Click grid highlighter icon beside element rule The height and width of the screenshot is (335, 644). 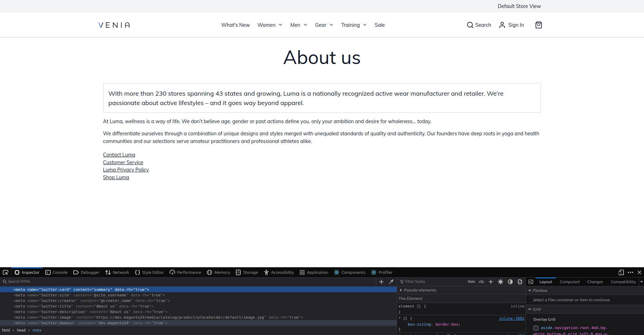pos(419,306)
